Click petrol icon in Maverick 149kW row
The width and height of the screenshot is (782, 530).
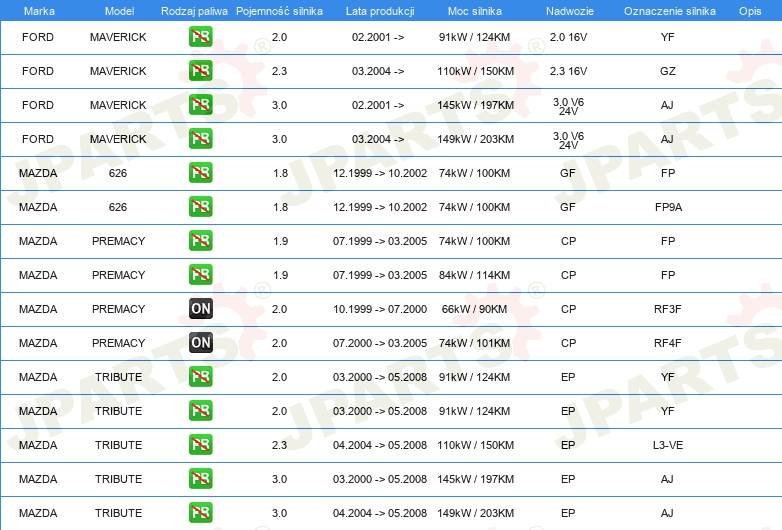click(x=200, y=139)
